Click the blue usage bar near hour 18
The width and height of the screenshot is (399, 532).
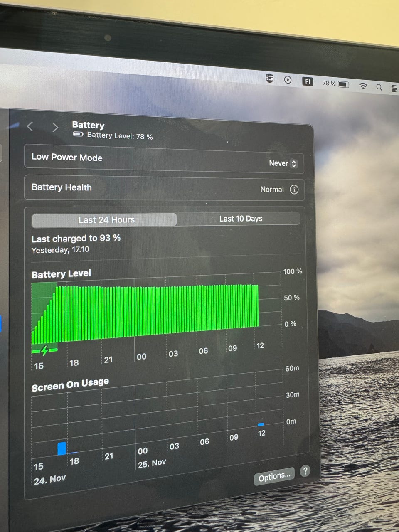pos(62,448)
